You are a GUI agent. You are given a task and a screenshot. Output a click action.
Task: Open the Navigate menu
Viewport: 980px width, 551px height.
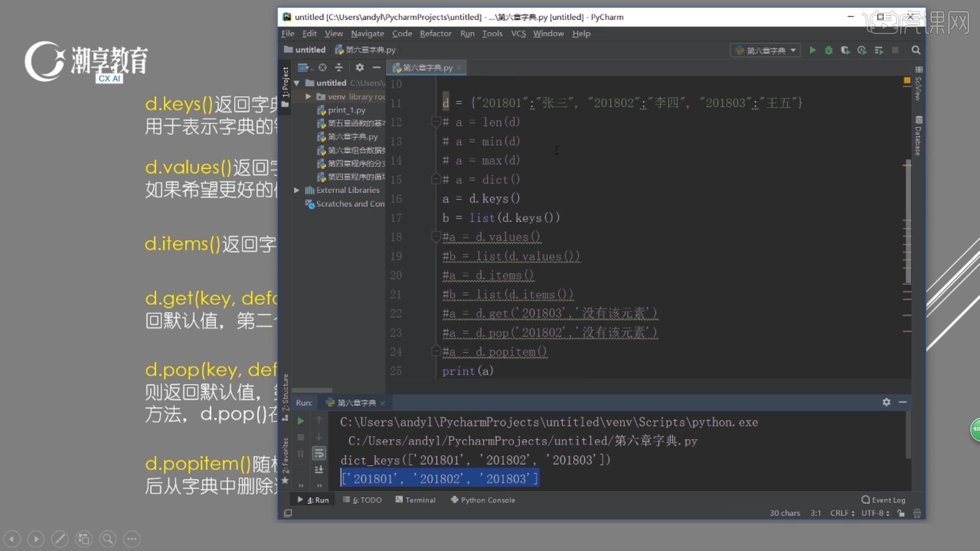pyautogui.click(x=367, y=33)
